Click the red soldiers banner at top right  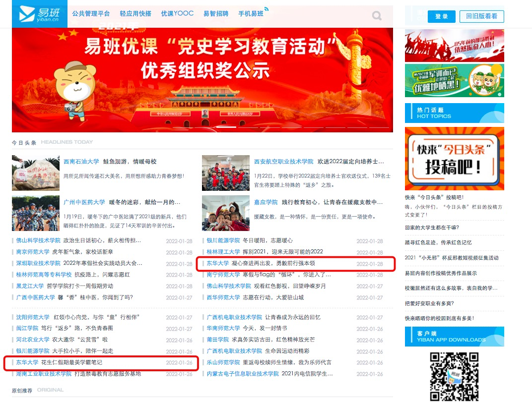click(454, 45)
